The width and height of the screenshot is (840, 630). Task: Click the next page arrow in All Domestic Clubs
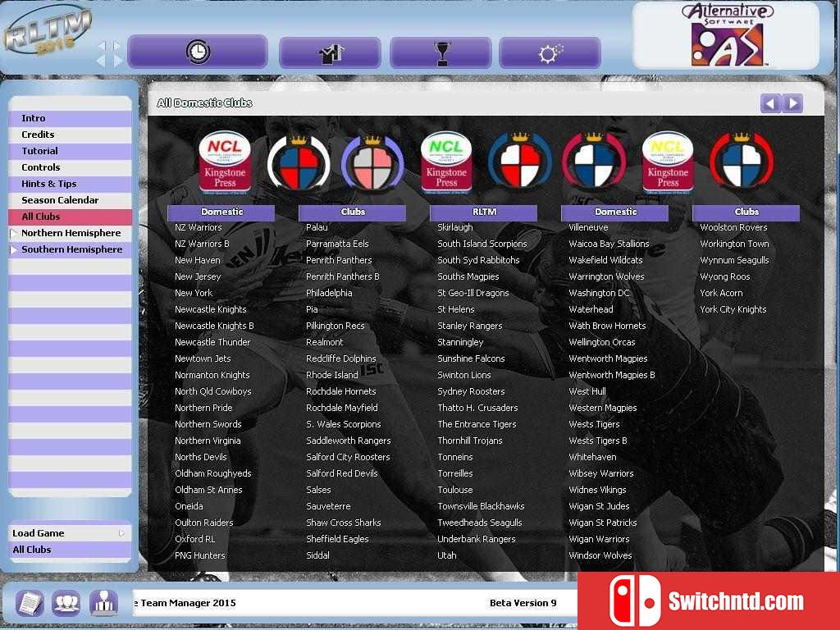click(793, 103)
